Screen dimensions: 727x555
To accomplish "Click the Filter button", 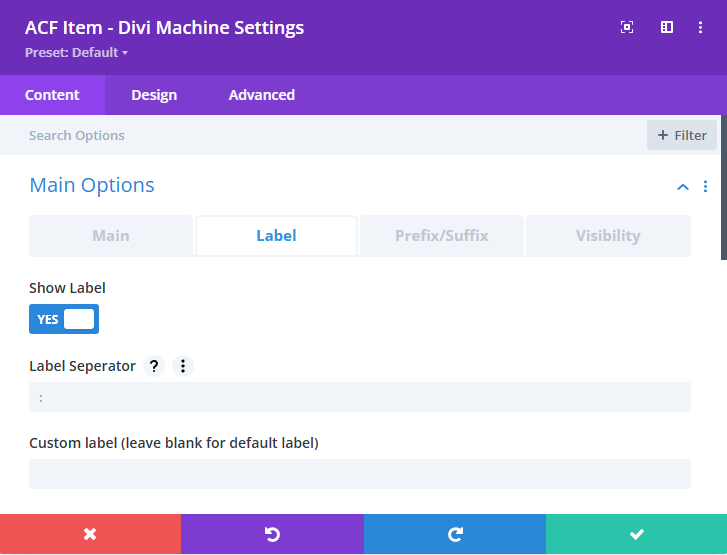I will click(x=682, y=135).
